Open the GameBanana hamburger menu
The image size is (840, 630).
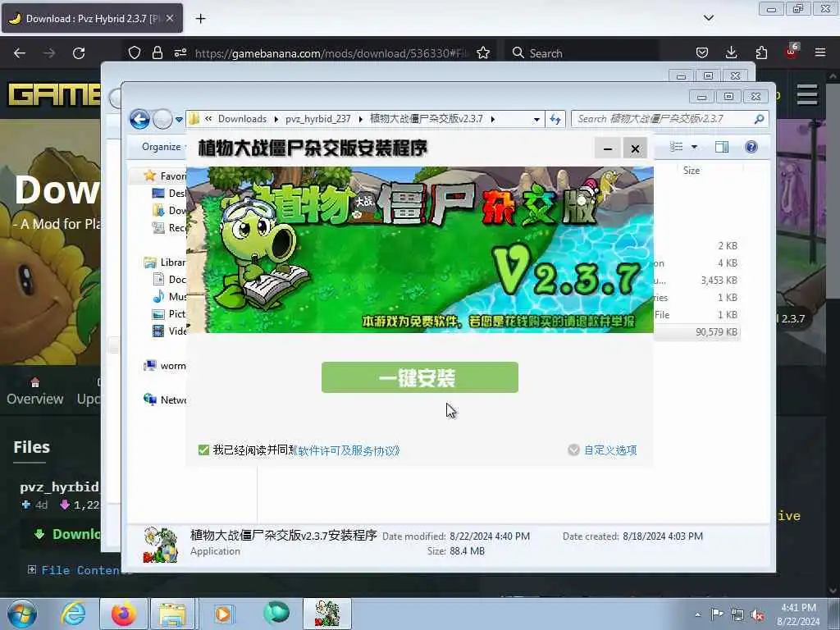(x=807, y=95)
